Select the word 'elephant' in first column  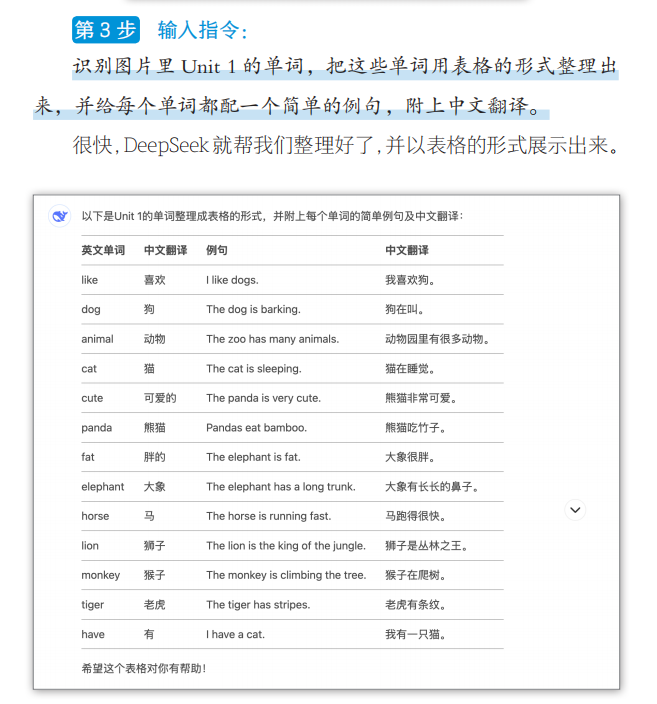click(x=103, y=487)
